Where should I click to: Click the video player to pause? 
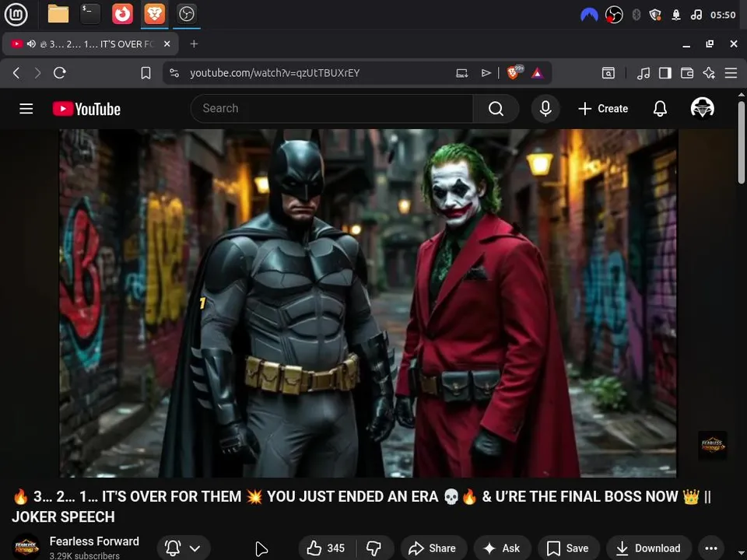pyautogui.click(x=368, y=303)
